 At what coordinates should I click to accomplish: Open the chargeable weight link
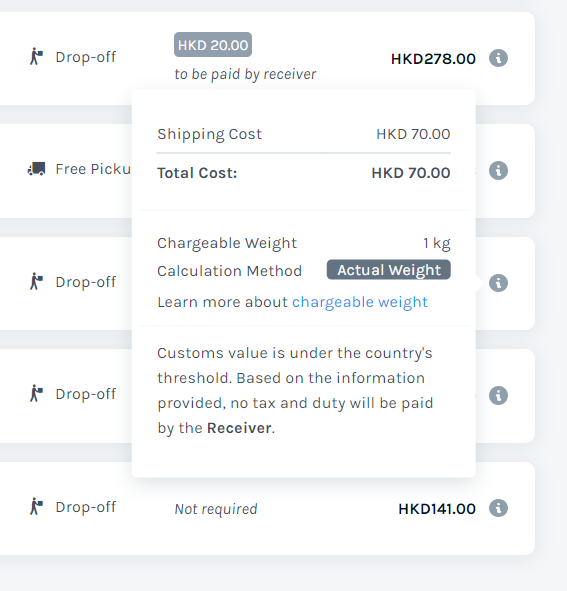(x=360, y=302)
